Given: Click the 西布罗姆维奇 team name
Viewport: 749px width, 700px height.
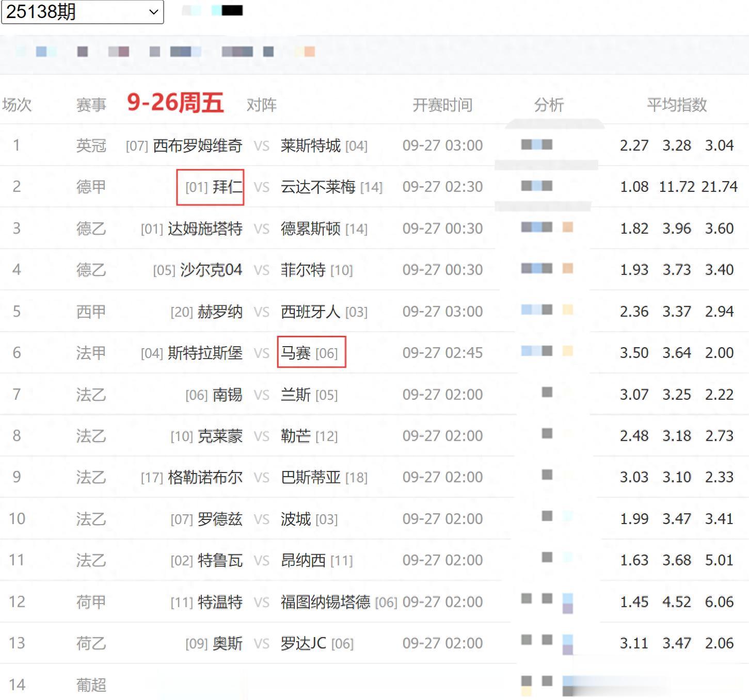Looking at the screenshot, I should (x=198, y=146).
